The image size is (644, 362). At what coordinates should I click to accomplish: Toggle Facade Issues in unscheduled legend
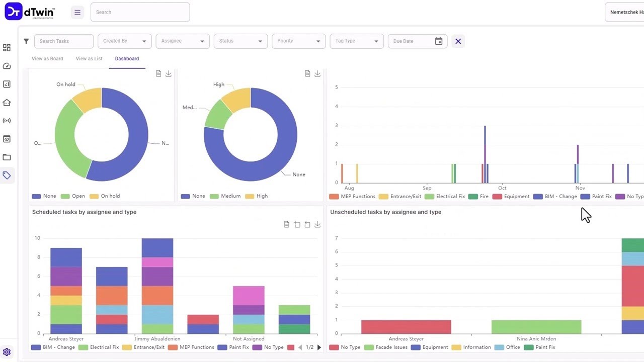[x=386, y=347]
